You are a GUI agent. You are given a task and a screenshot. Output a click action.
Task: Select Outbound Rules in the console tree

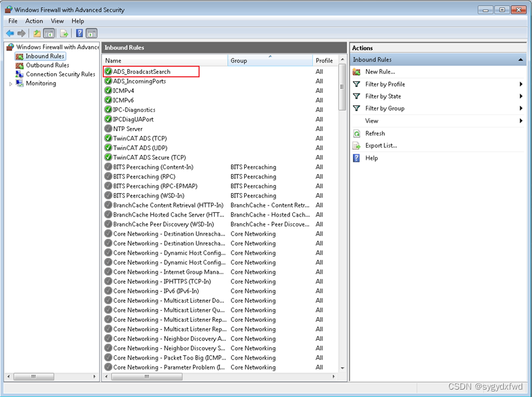point(47,65)
